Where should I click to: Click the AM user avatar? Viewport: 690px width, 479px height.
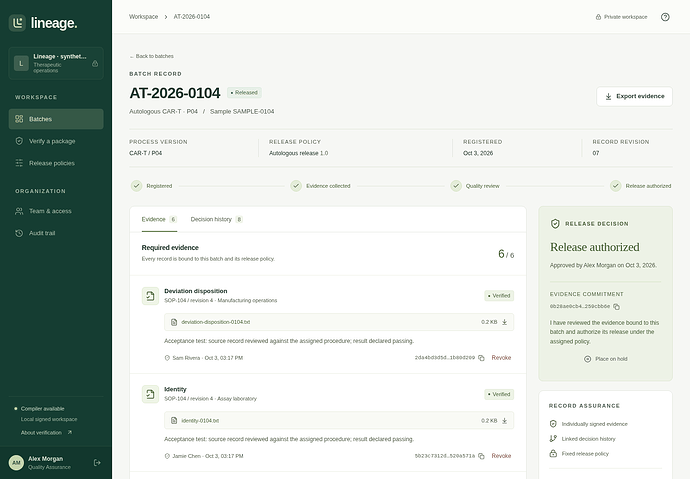coord(16,463)
